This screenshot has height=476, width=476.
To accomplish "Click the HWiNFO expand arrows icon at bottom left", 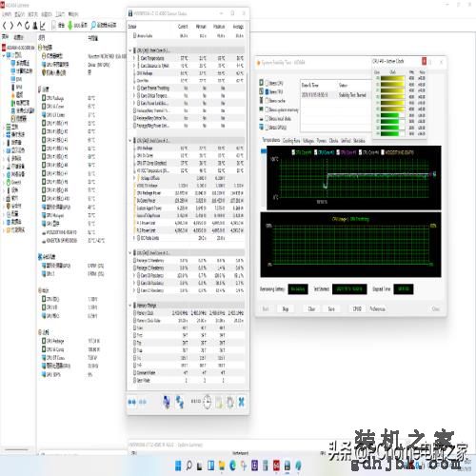I will (x=131, y=402).
